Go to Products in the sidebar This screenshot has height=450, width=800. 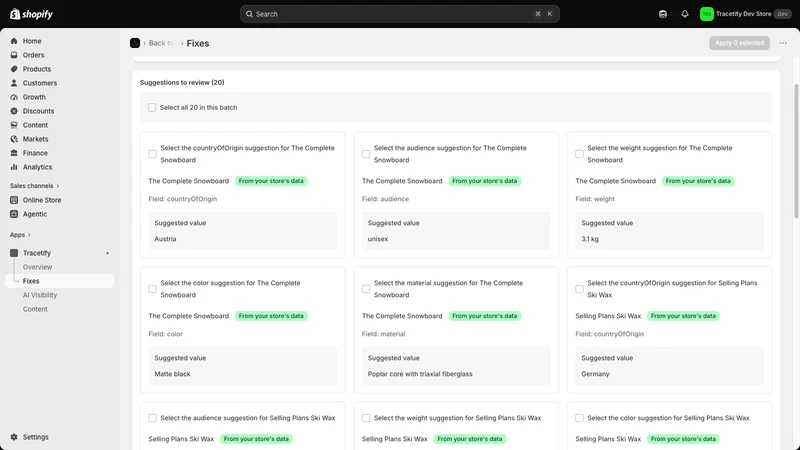click(x=60, y=69)
